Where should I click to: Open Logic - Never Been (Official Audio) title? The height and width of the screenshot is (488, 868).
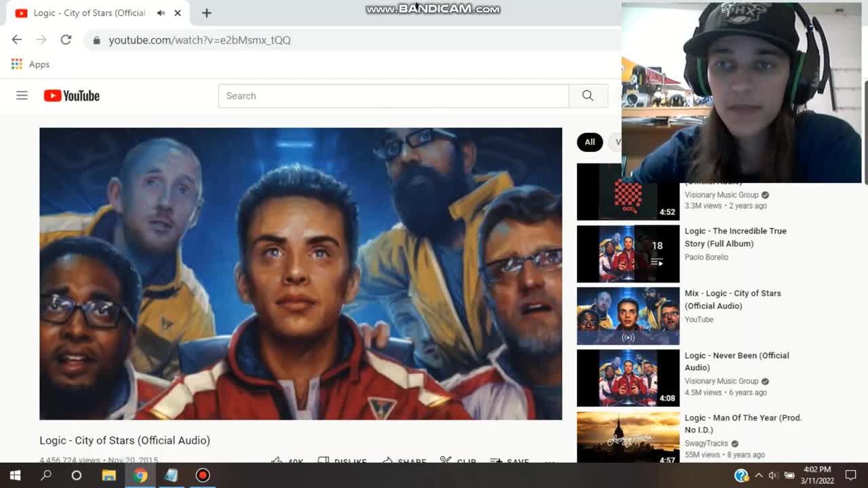[x=736, y=361]
